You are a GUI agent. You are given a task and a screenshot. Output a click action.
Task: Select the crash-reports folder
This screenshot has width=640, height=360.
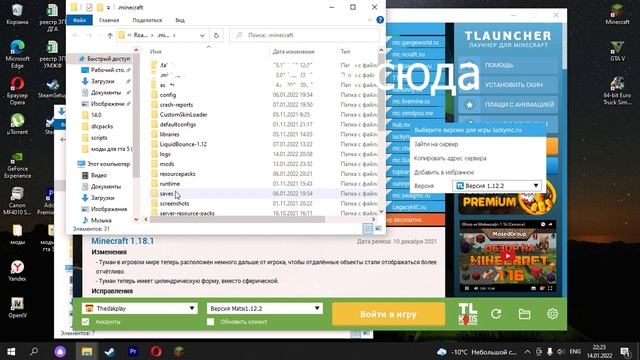(x=176, y=104)
